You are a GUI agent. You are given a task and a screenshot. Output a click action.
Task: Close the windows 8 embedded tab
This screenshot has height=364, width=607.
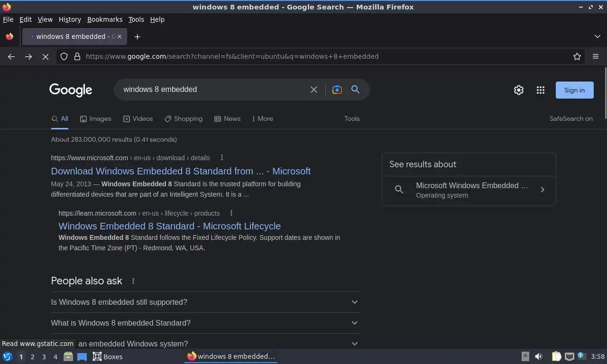pos(120,36)
